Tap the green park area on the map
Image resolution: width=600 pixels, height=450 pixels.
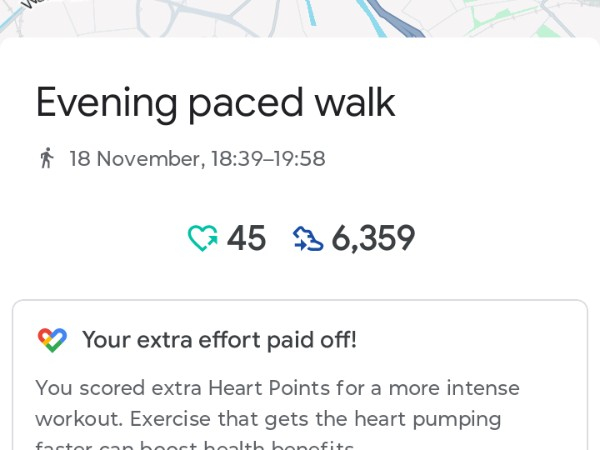click(x=545, y=28)
